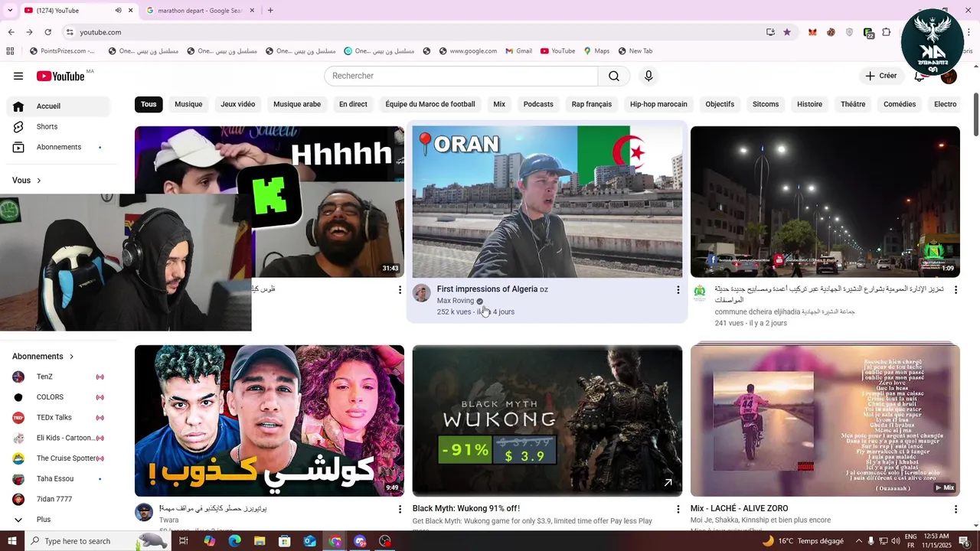
Task: Select the Mix filter chip
Action: (499, 104)
